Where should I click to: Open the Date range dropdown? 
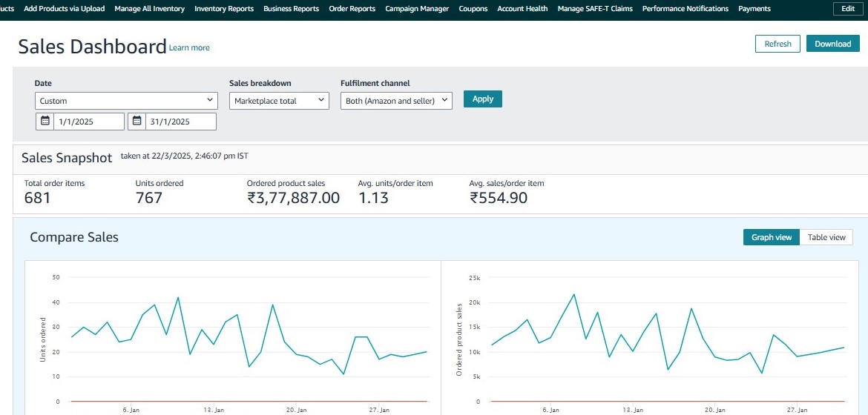click(126, 101)
